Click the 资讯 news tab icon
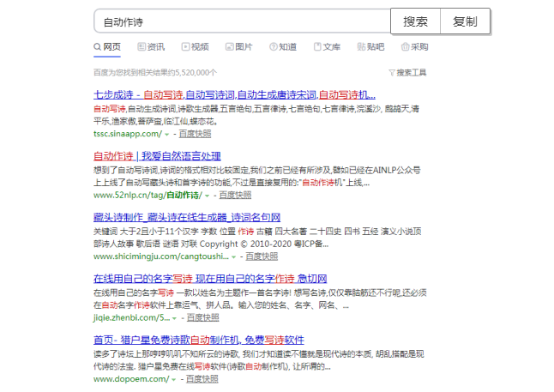Screen dimensions: 554x392 (142, 47)
